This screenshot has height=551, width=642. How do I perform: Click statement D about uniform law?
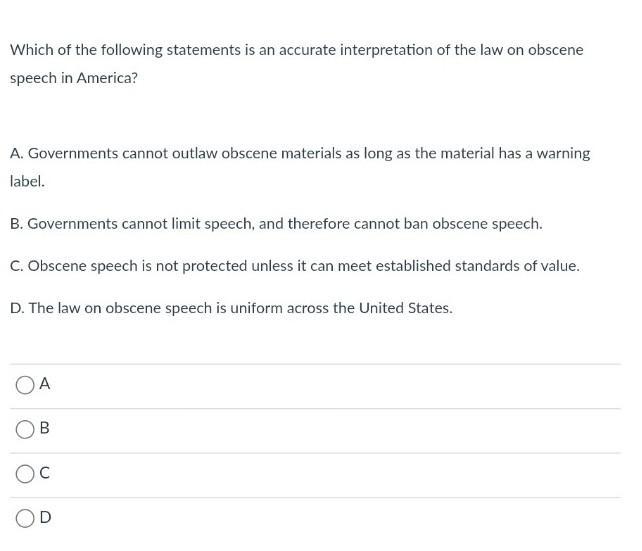(x=231, y=308)
